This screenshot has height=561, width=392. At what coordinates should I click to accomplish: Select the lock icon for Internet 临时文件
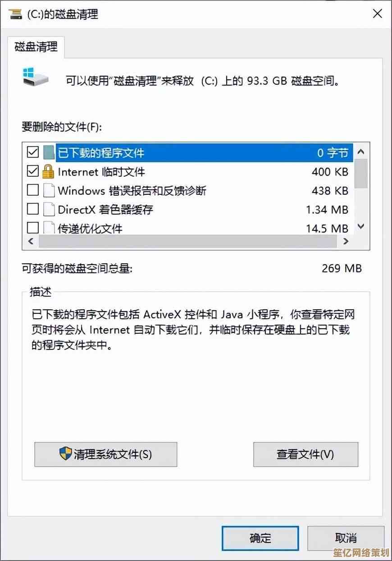pos(48,171)
